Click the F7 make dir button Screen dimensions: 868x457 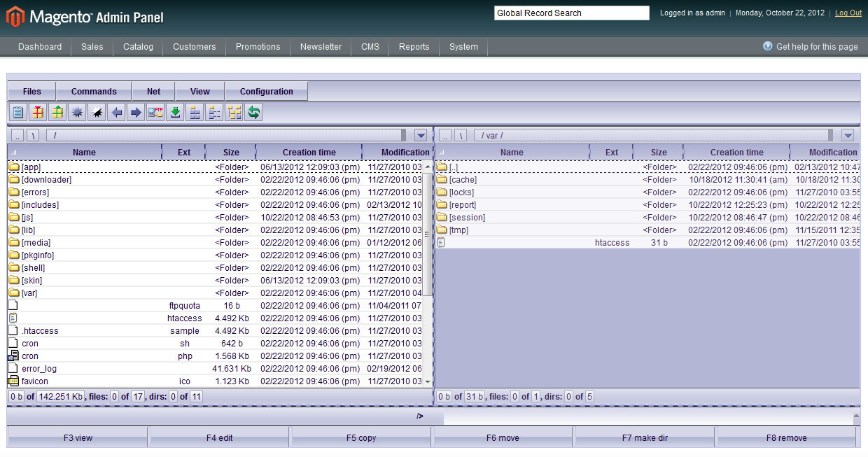[645, 438]
